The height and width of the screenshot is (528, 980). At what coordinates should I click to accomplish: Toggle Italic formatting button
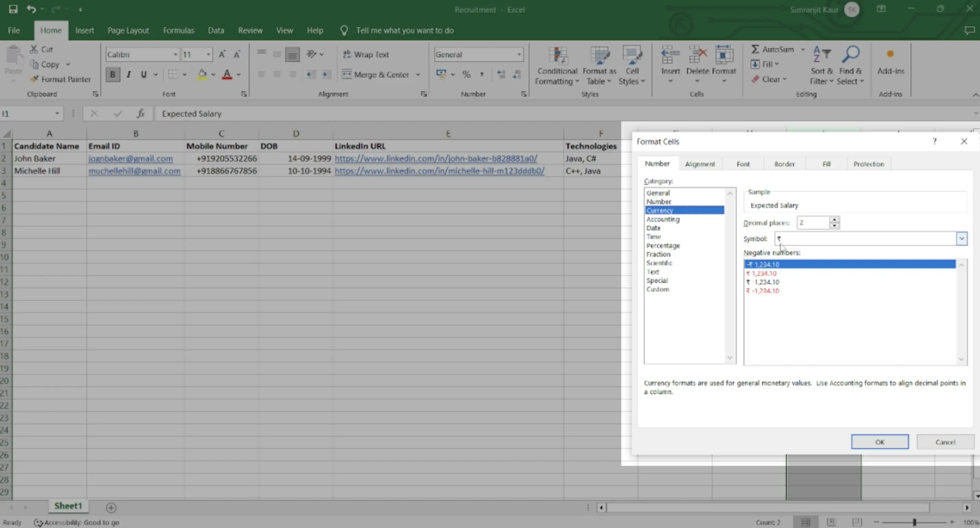tap(129, 74)
